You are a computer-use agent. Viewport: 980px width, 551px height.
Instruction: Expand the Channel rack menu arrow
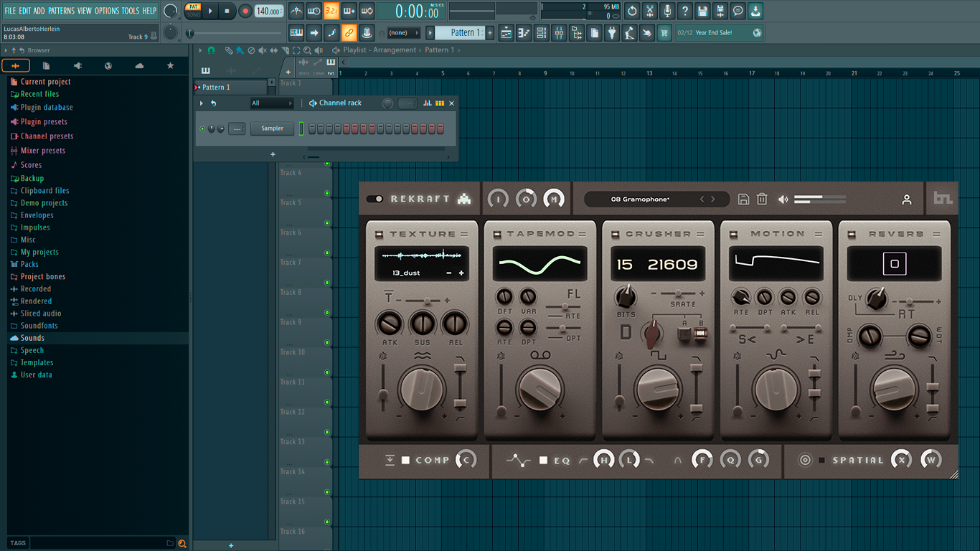click(202, 103)
